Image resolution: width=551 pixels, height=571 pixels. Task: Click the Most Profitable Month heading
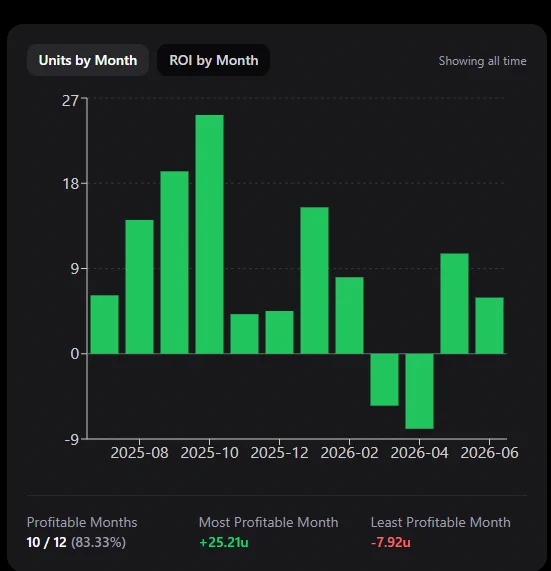pos(268,522)
